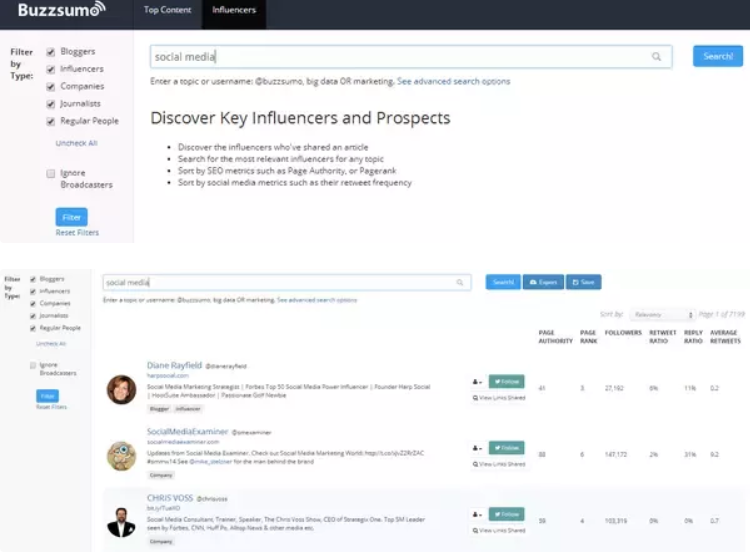Image resolution: width=750 pixels, height=556 pixels.
Task: Click the Page Authority column header
Action: pyautogui.click(x=555, y=337)
